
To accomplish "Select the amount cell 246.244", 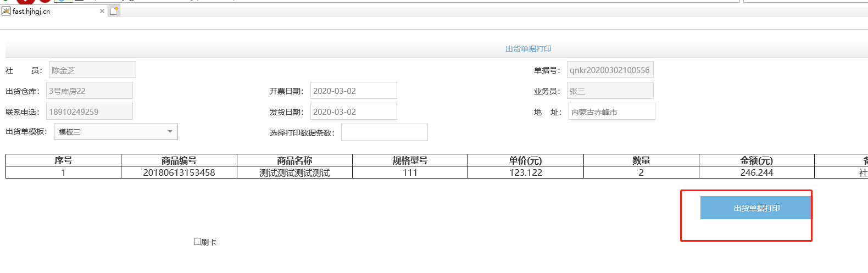I will tap(756, 172).
